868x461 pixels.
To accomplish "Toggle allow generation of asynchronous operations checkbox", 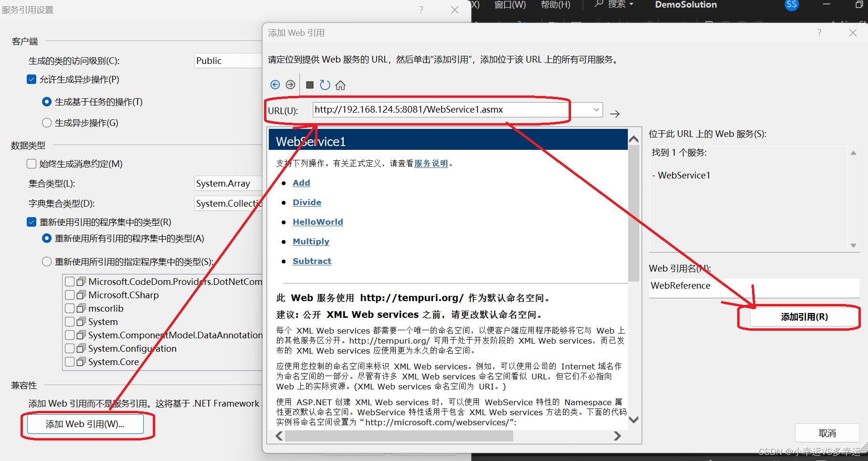I will pyautogui.click(x=32, y=79).
